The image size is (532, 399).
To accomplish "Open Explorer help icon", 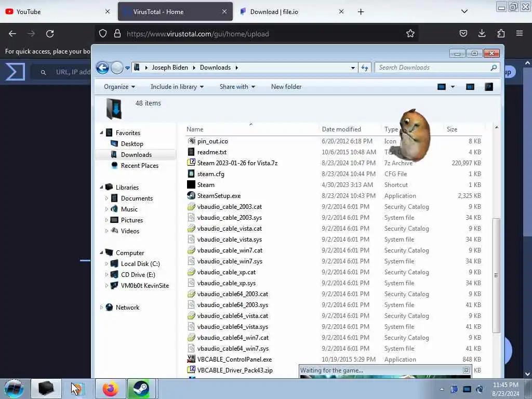I will coord(488,87).
